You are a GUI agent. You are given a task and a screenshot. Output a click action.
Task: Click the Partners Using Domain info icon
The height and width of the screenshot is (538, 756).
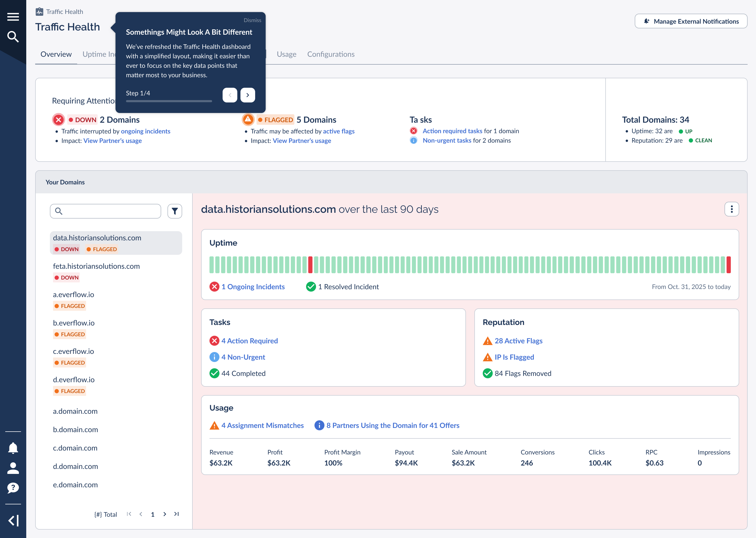tap(319, 425)
